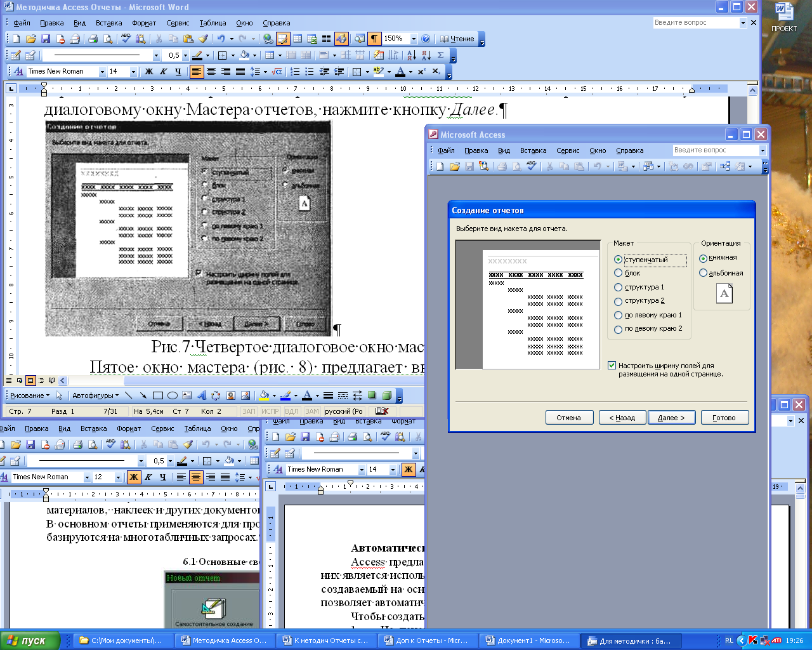The width and height of the screenshot is (812, 650).
Task: Open Автофигуры dropdown in Drawing toolbar
Action: 95,395
